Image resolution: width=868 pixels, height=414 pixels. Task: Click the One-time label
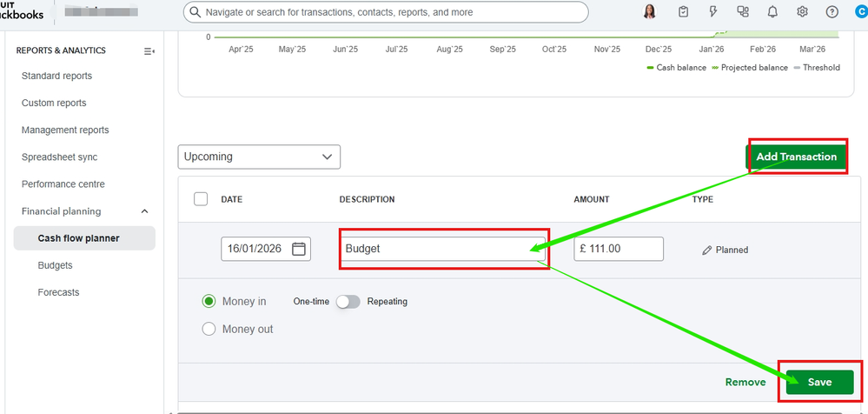[x=311, y=302]
